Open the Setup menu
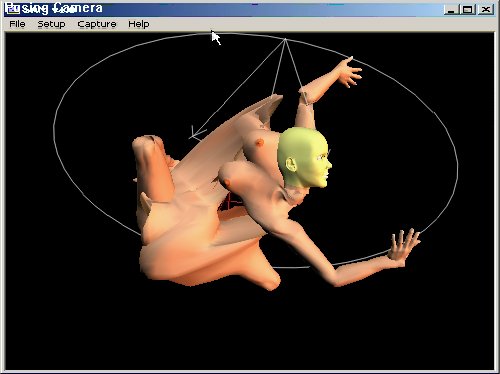This screenshot has height=374, width=500. [x=51, y=24]
